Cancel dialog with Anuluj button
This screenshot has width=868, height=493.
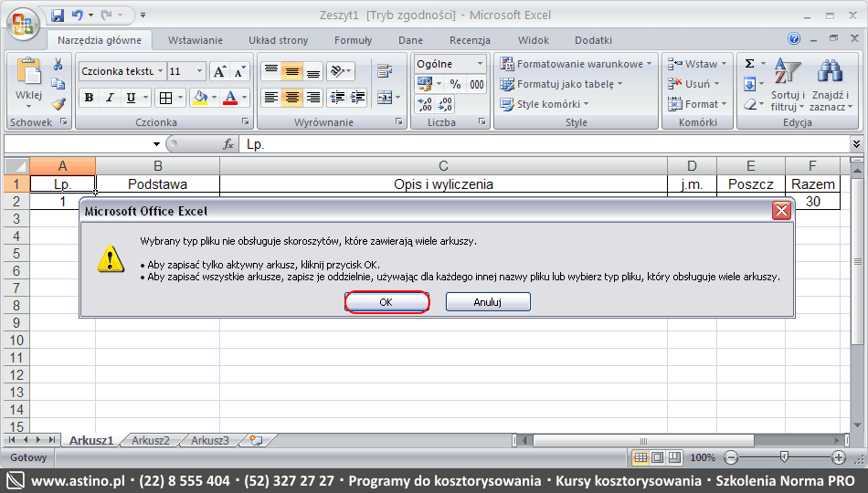pos(488,302)
